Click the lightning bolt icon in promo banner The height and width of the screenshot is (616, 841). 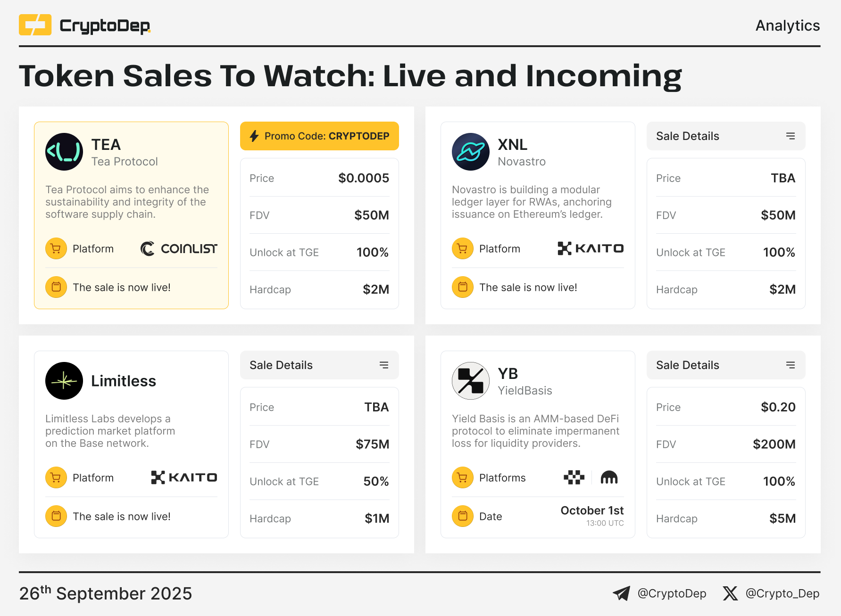pyautogui.click(x=254, y=136)
